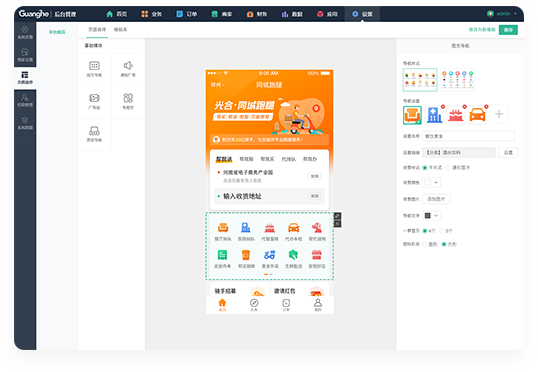
Task: Add the floating navigation module in bottom row
Action: (x=94, y=134)
